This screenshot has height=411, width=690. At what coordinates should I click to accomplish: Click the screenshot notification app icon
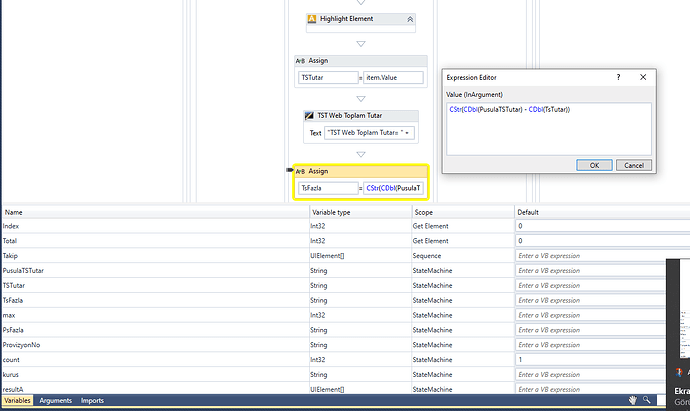click(679, 373)
